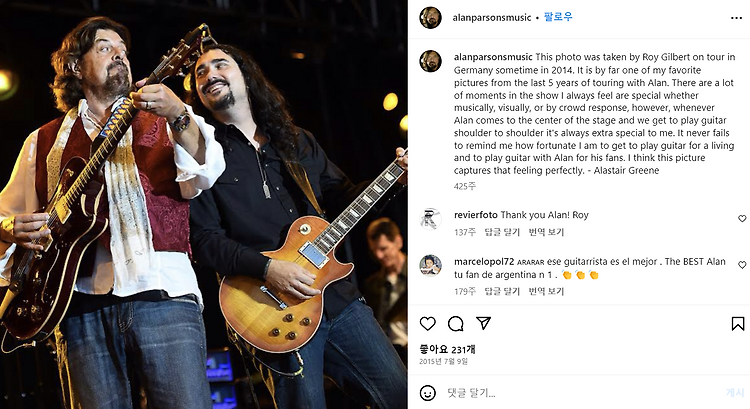
Task: Reply to revierfoto's comment with 답글 달기
Action: tap(502, 232)
